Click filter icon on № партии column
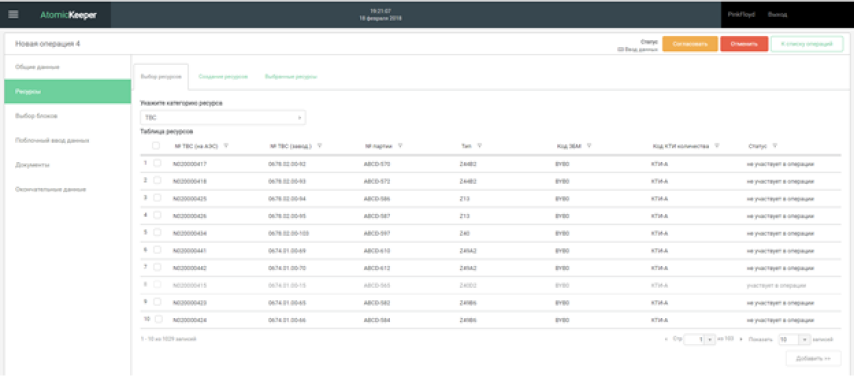 (x=400, y=146)
